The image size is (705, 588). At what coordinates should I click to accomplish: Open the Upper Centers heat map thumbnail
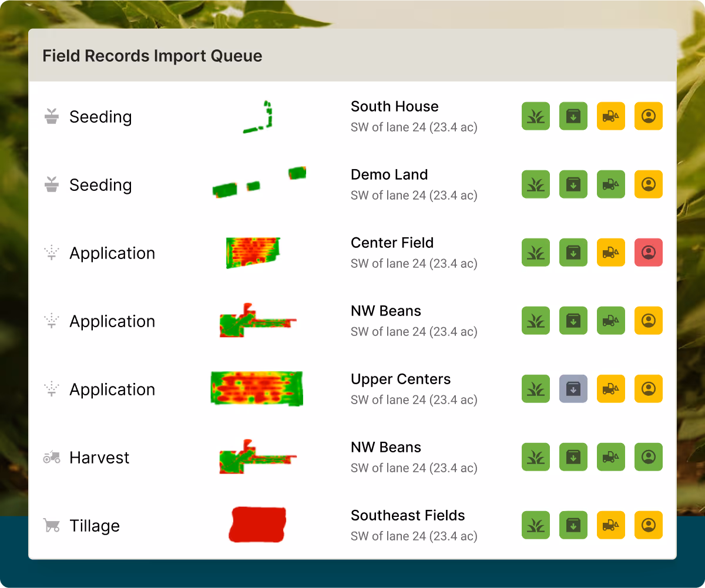click(256, 388)
